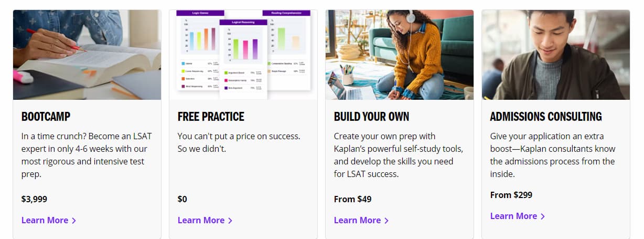This screenshot has width=644, height=239.
Task: Click the Logical Reasoning chart panel
Action: click(x=243, y=59)
